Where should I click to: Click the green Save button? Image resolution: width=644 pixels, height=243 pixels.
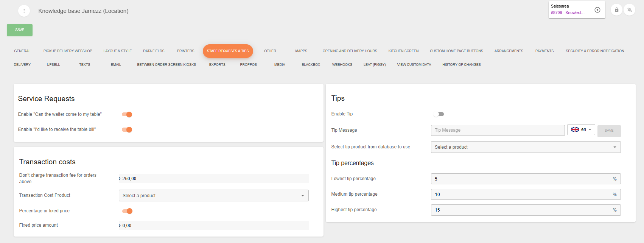[20, 30]
